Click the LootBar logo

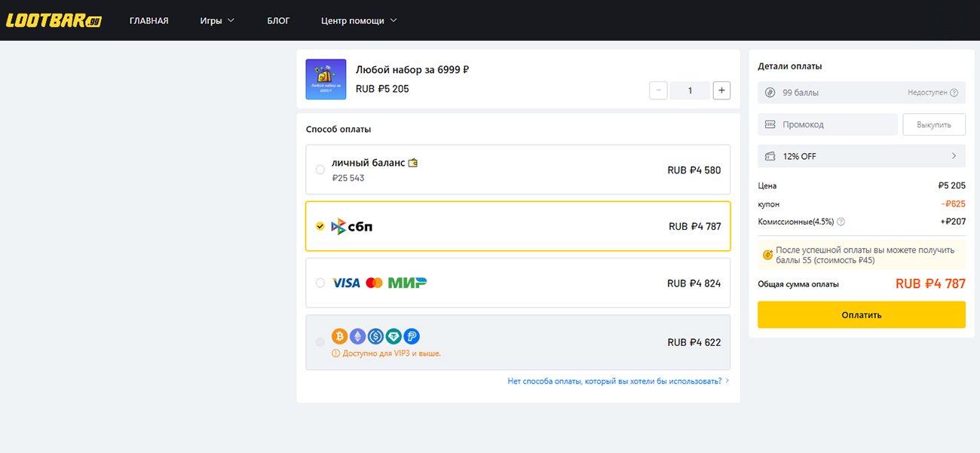54,20
